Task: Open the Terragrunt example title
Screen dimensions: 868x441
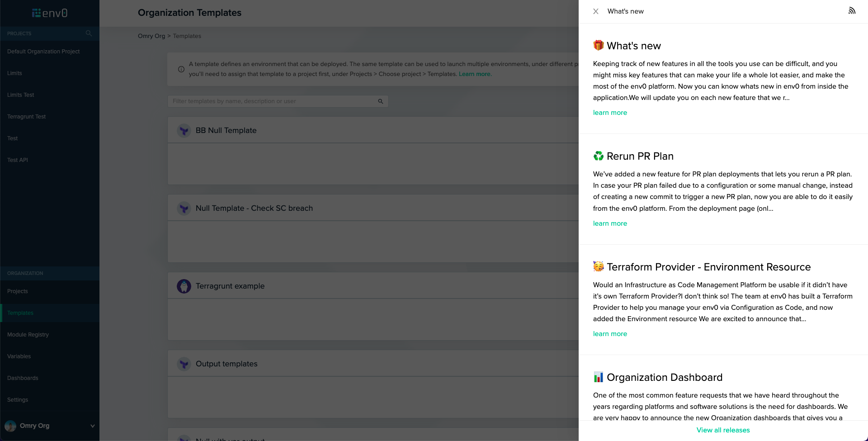Action: click(230, 286)
